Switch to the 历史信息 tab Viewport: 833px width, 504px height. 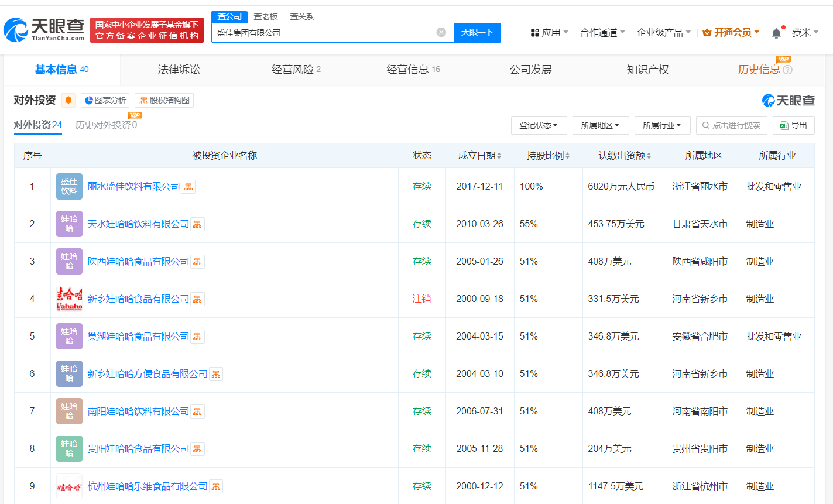point(759,70)
